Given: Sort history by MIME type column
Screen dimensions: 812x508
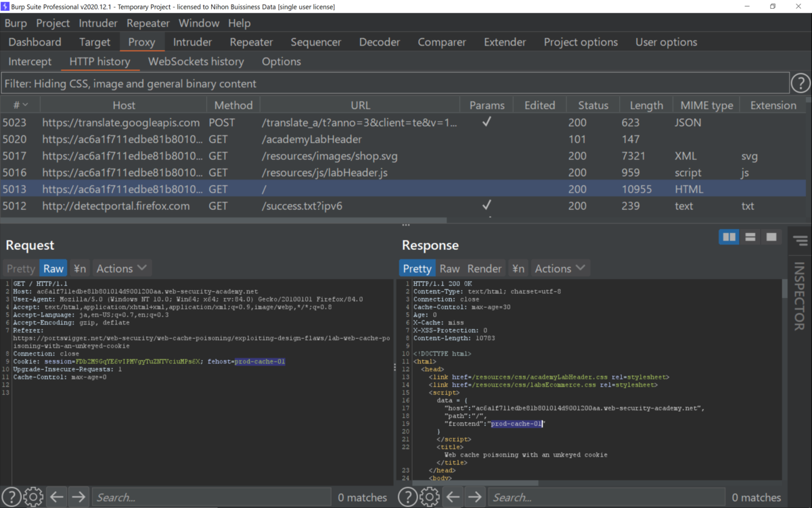Looking at the screenshot, I should [x=706, y=105].
